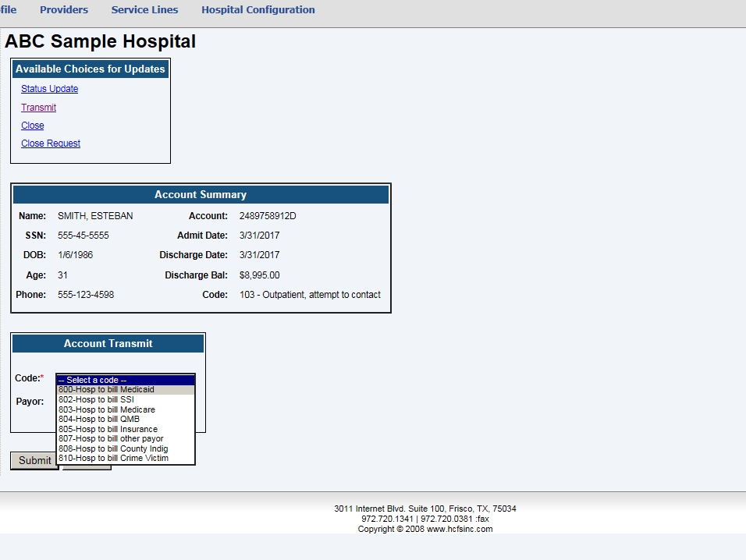Open the Providers menu
Viewport: 746px width, 560px height.
point(63,10)
